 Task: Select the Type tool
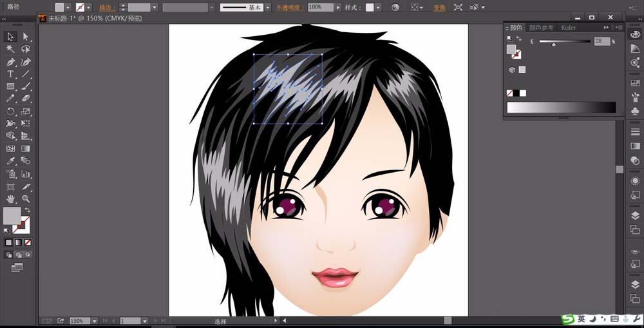pyautogui.click(x=11, y=74)
